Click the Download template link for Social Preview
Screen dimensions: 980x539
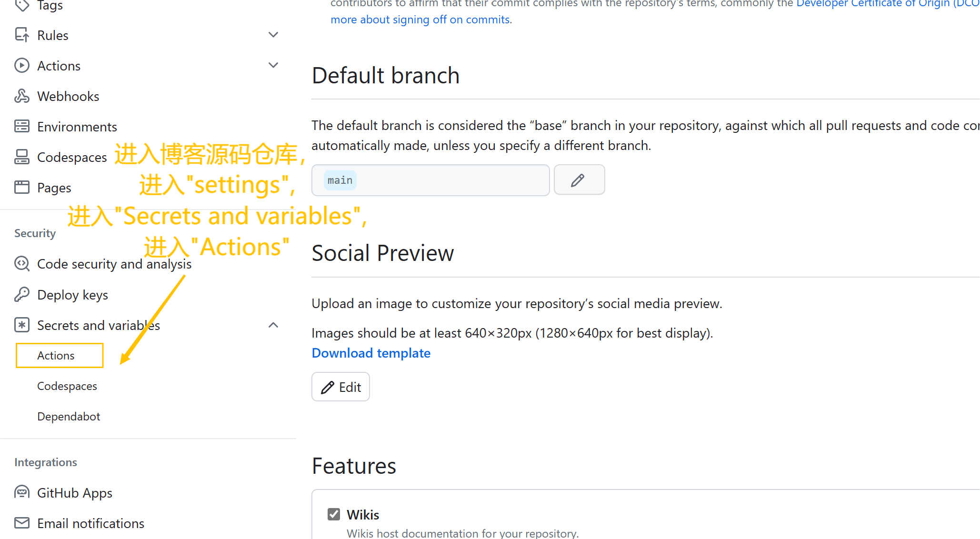[x=371, y=352]
